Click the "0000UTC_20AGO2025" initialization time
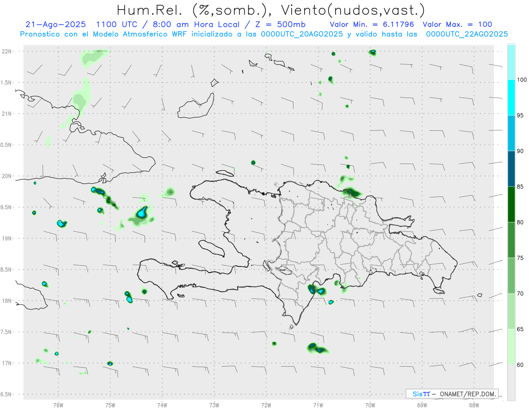This screenshot has height=411, width=532. click(x=302, y=34)
